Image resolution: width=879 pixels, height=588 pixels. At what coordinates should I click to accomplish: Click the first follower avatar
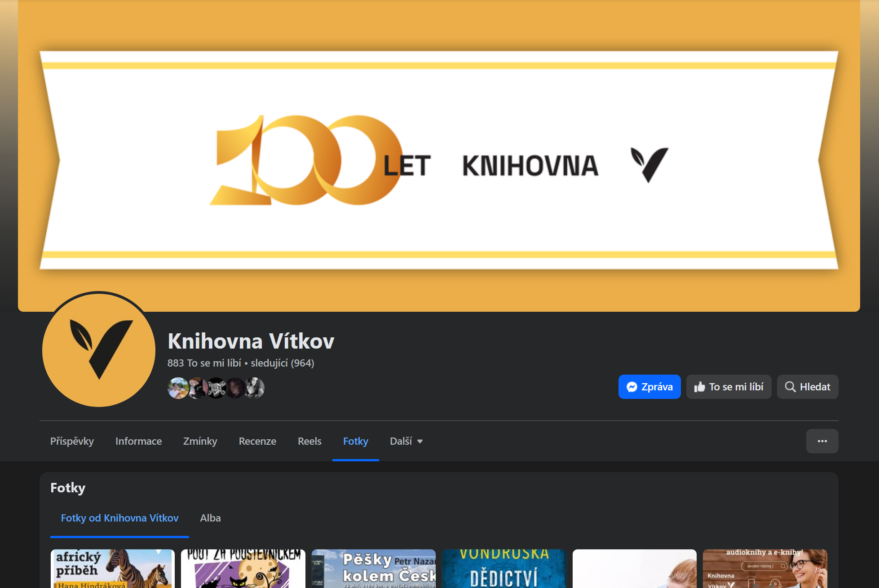pyautogui.click(x=178, y=388)
